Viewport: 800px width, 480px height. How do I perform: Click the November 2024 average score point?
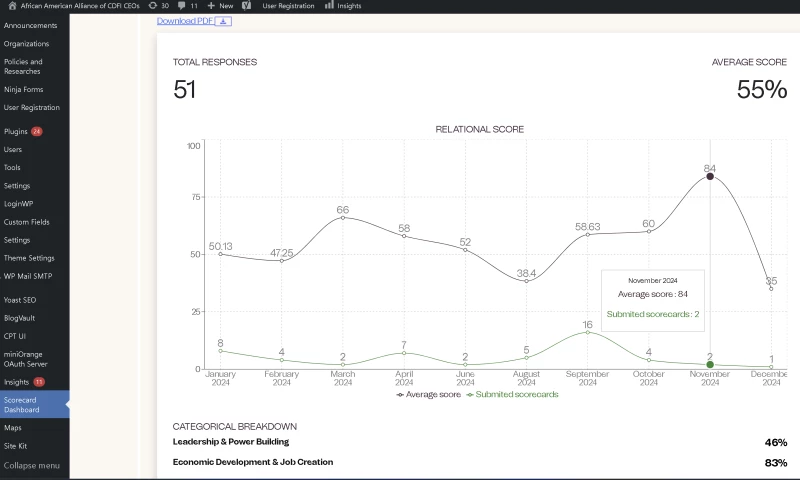(710, 176)
